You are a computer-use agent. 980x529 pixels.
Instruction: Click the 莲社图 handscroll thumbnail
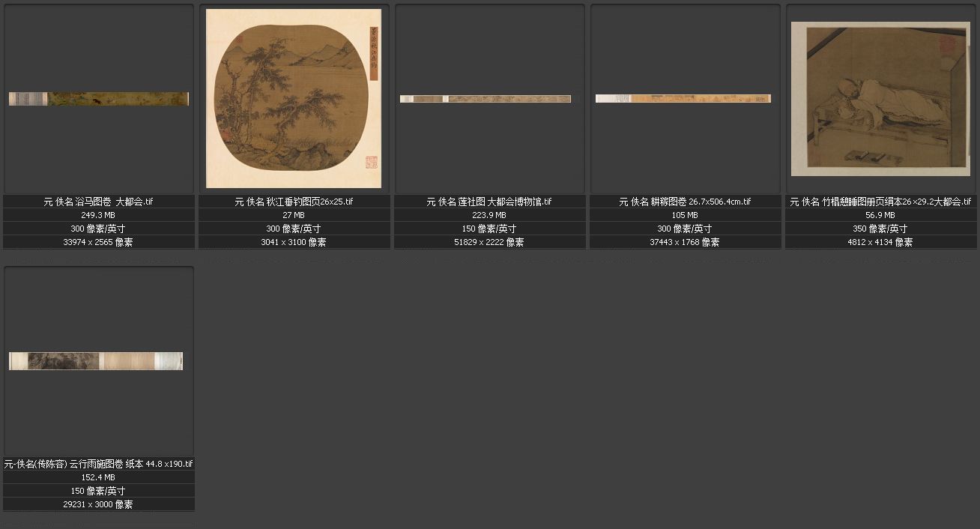point(486,99)
